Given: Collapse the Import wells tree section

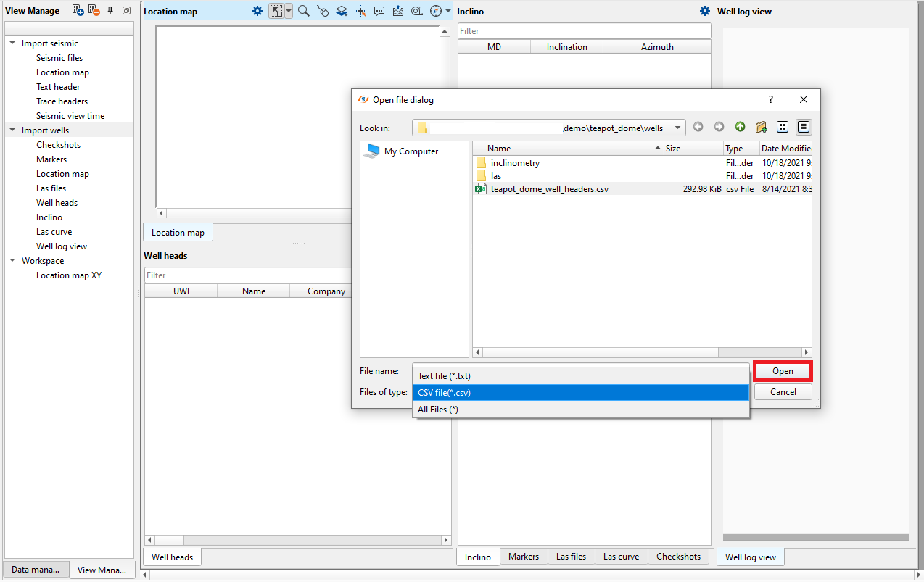Looking at the screenshot, I should [x=12, y=130].
